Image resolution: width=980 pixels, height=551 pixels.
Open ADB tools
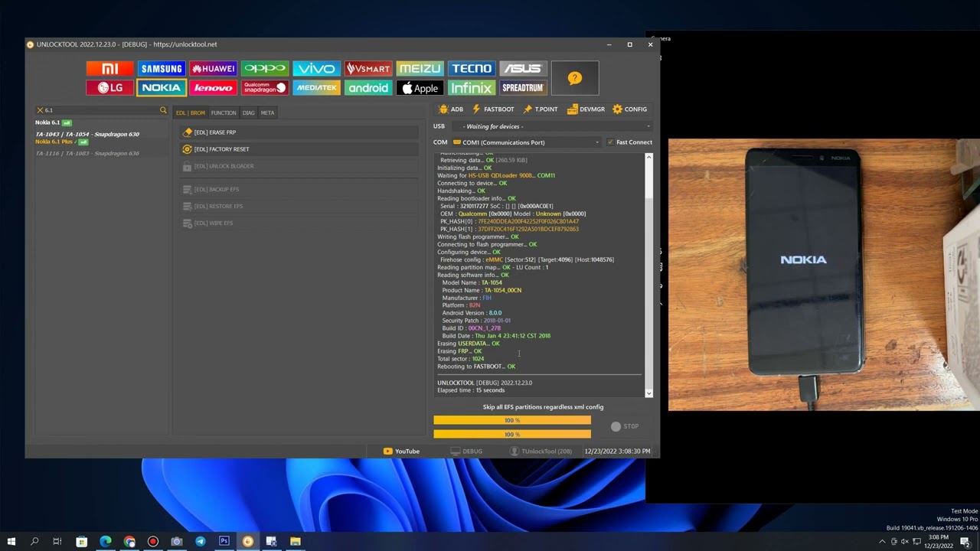[450, 109]
